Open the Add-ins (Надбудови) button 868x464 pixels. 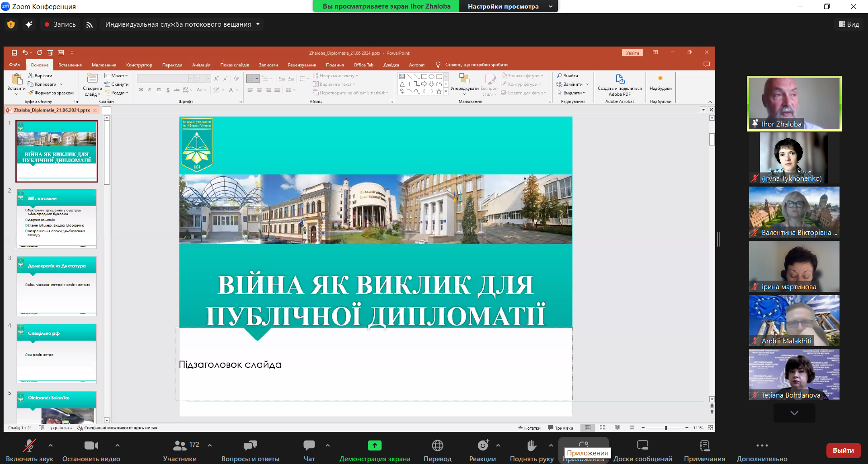click(660, 82)
